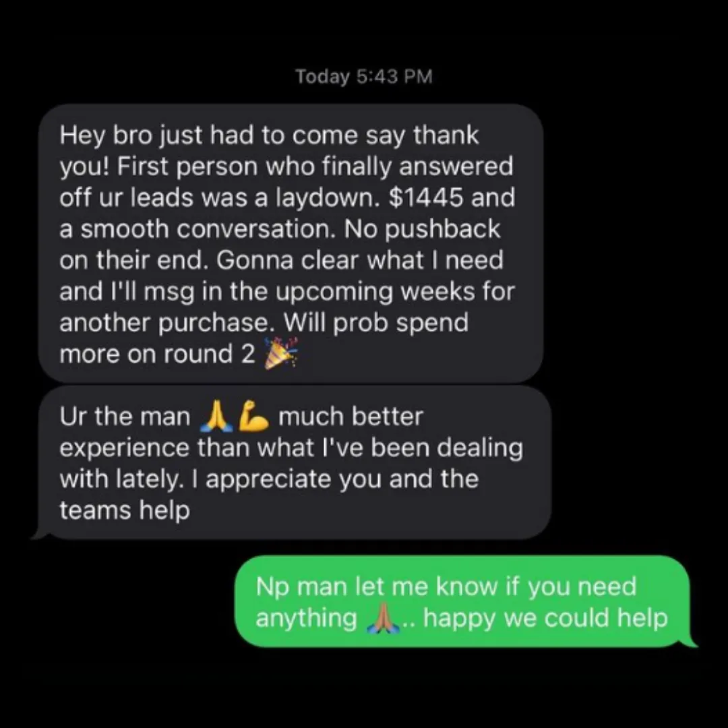The height and width of the screenshot is (728, 728).
Task: Click 'more on round 2' text
Action: 157,355
